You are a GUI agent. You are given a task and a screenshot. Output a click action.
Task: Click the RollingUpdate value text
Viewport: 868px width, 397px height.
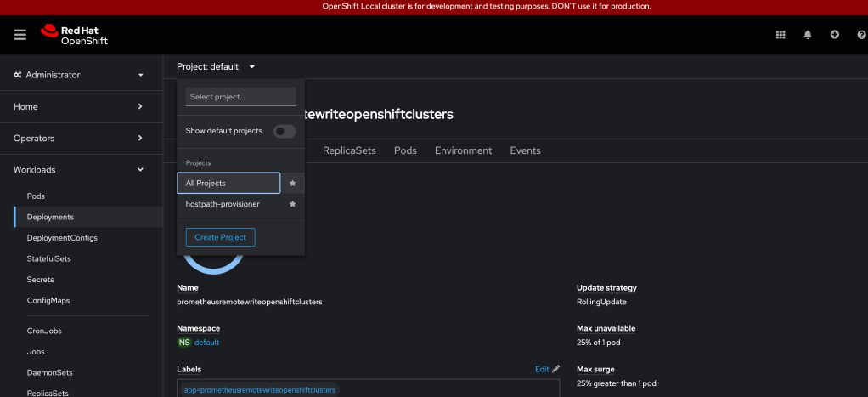(601, 302)
